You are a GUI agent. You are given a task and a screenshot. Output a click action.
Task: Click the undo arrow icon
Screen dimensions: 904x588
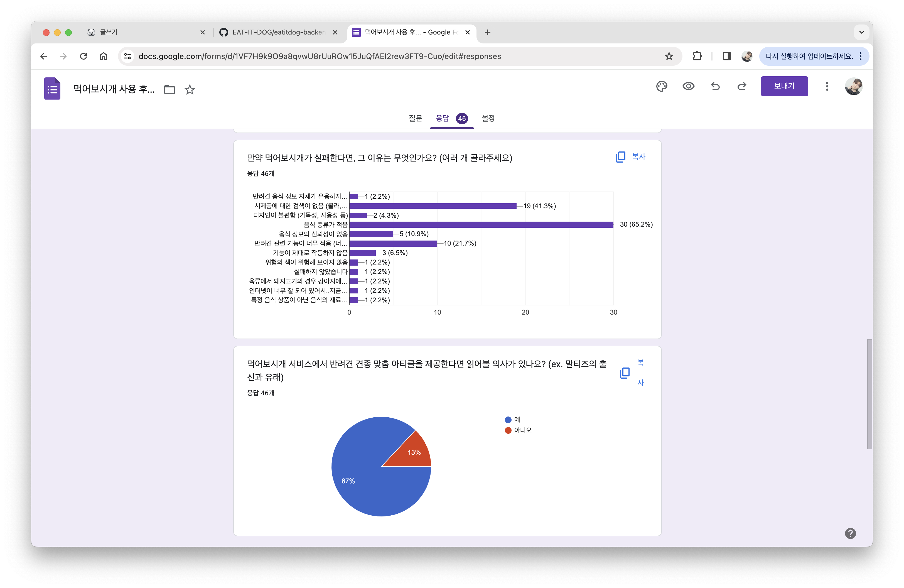click(715, 86)
